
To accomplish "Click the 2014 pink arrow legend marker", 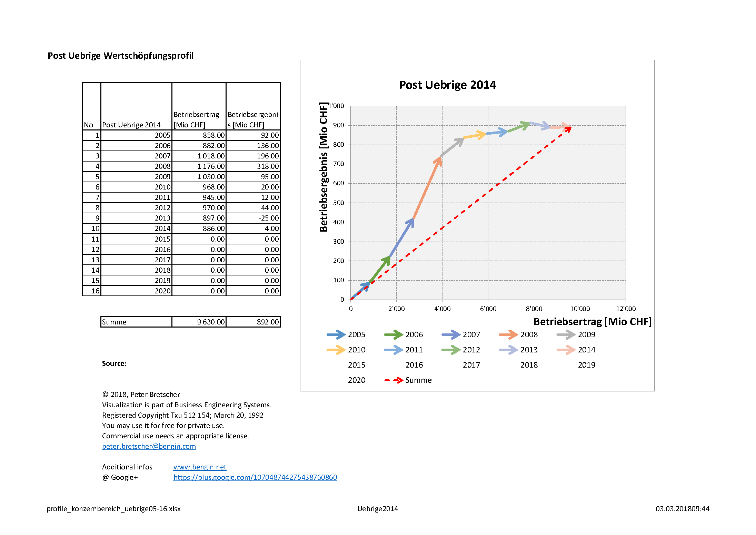I will click(x=566, y=350).
